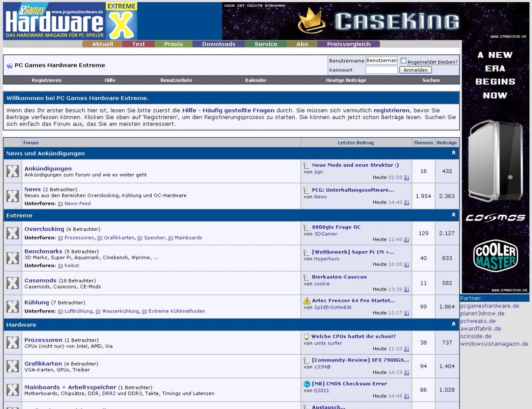This screenshot has width=532, height=409.
Task: Open the Downloads tab
Action: pyautogui.click(x=219, y=44)
